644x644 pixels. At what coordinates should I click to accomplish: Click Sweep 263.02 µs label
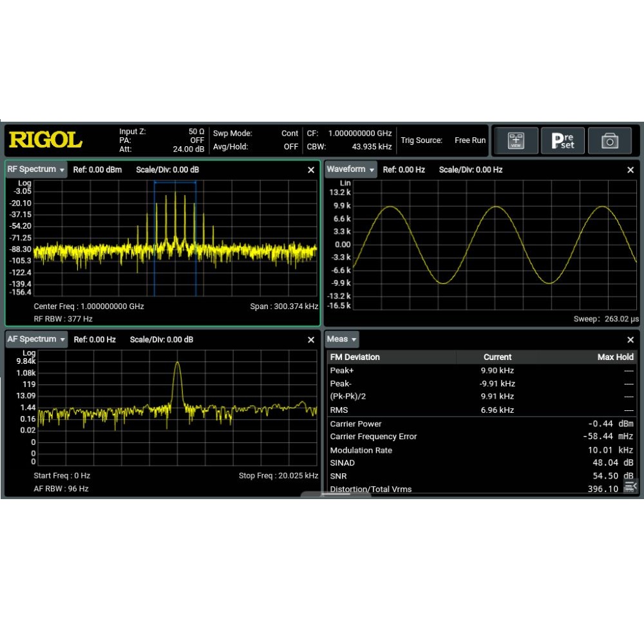point(606,319)
